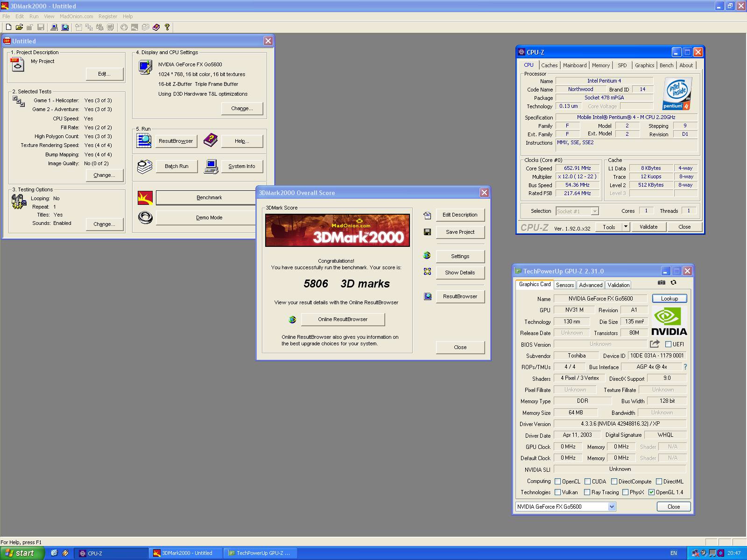This screenshot has width=747, height=560.
Task: Click the Demo Mode button
Action: tap(209, 217)
